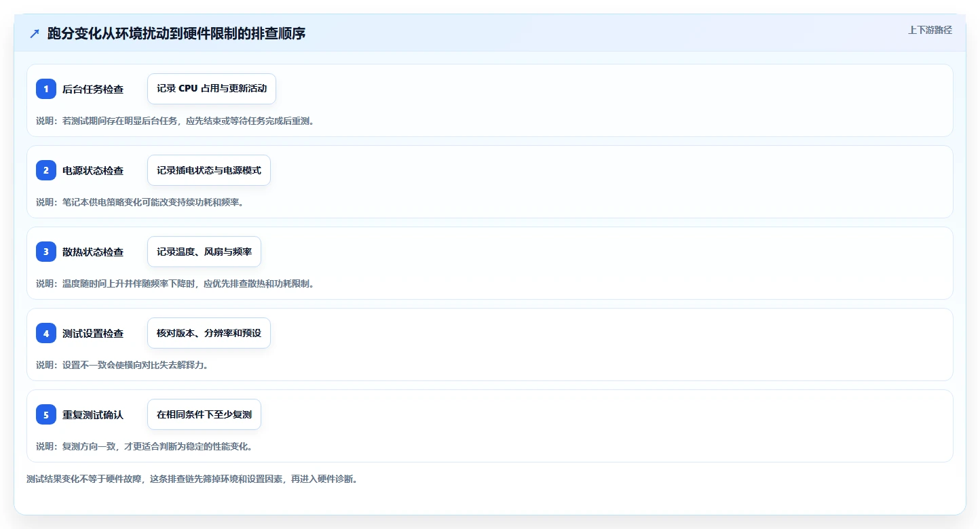
Task: Click the 后台任务检查 step title
Action: 93,89
